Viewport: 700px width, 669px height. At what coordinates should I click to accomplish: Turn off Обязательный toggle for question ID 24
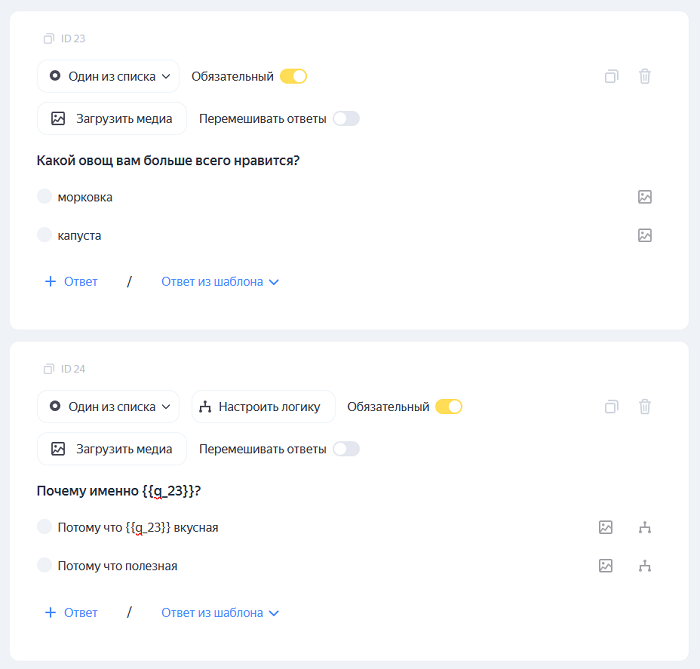click(449, 407)
